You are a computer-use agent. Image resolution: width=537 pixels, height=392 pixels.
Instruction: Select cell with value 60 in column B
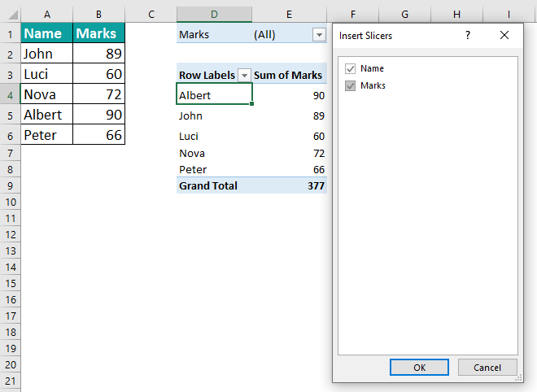tap(98, 74)
